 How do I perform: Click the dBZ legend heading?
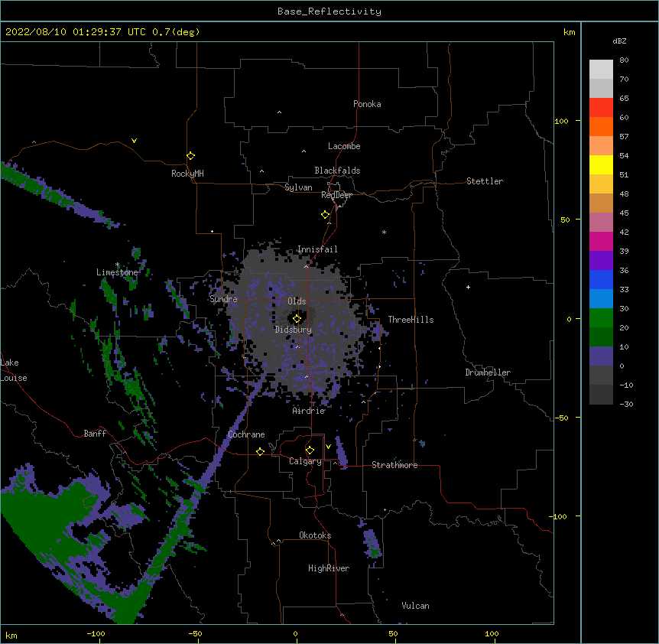tap(619, 41)
